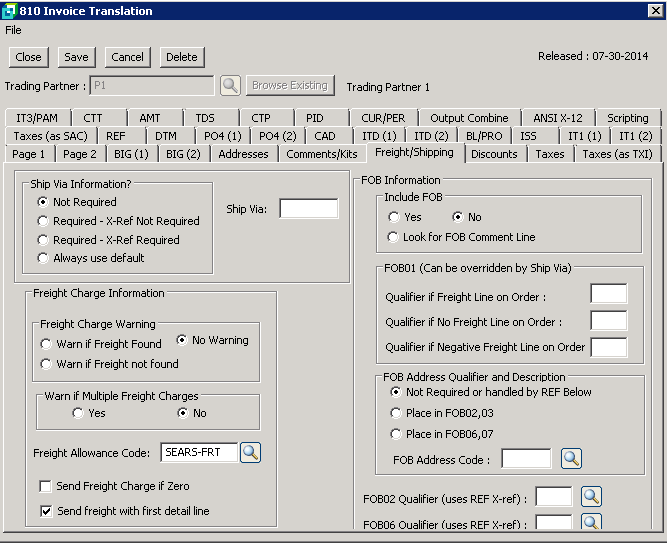The height and width of the screenshot is (543, 667).
Task: Open the Addresses tab
Action: click(243, 154)
